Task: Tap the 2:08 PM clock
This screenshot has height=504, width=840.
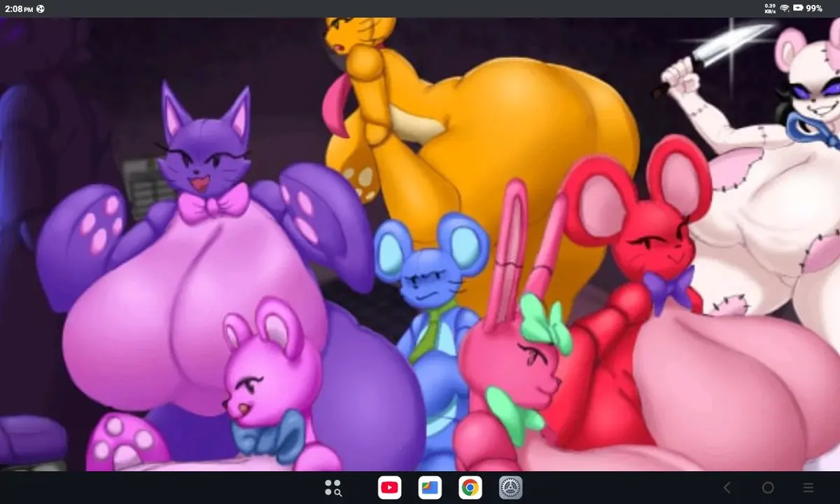Action: (x=18, y=8)
